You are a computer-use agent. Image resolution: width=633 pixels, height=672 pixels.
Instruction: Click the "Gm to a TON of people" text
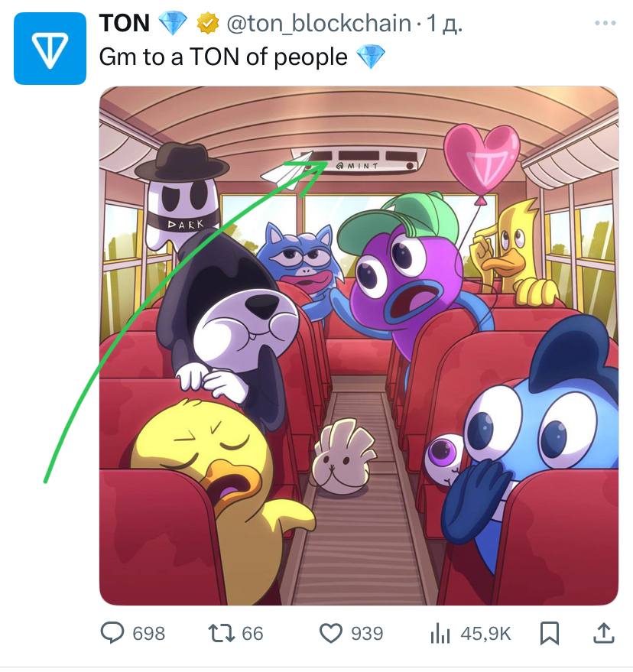point(224,57)
